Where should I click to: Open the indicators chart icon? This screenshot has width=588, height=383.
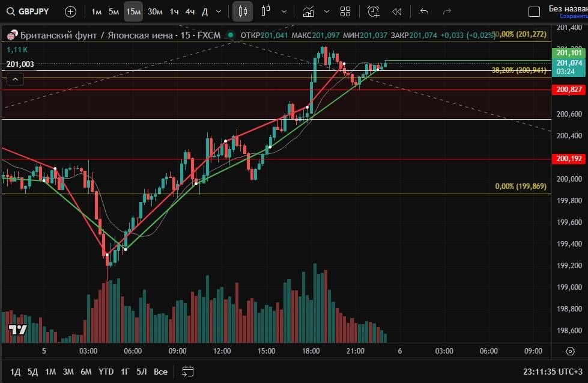(308, 11)
